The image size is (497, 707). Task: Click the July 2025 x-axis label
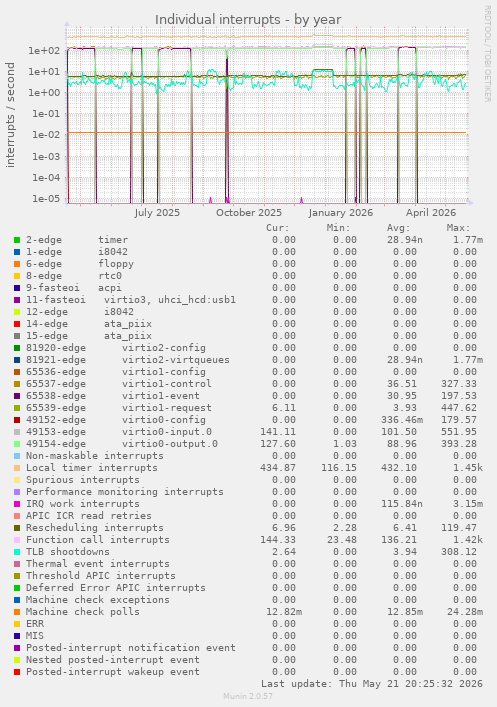click(157, 213)
